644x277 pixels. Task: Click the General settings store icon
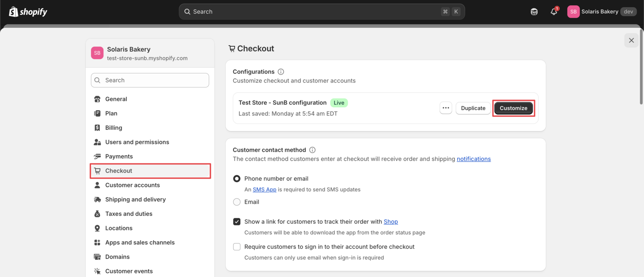tap(97, 99)
